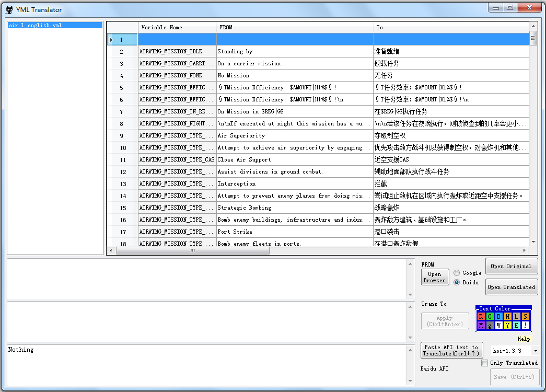The height and width of the screenshot is (392, 546).
Task: Select the blue B text color swatch
Action: 499,316
